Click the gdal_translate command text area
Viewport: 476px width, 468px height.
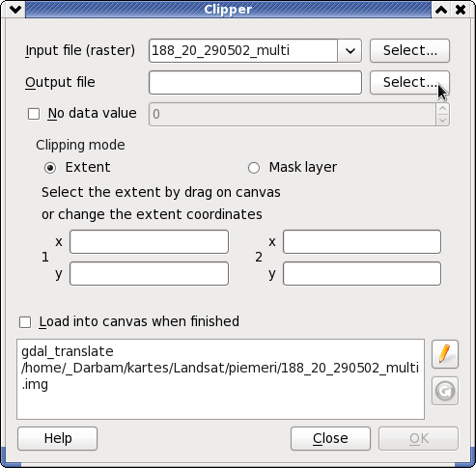[220, 379]
